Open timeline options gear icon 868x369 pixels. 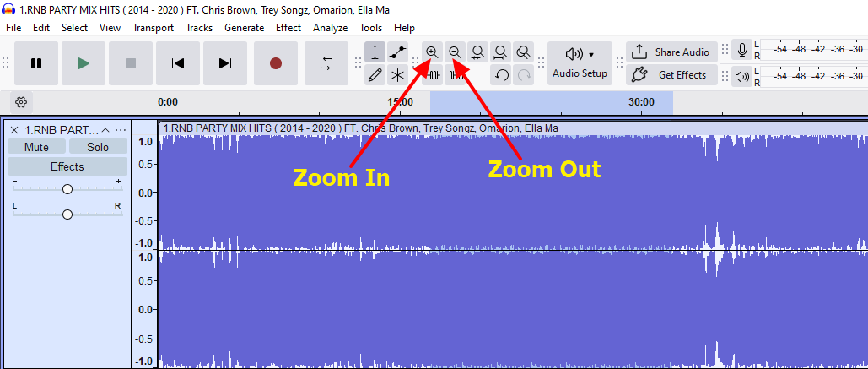(22, 102)
